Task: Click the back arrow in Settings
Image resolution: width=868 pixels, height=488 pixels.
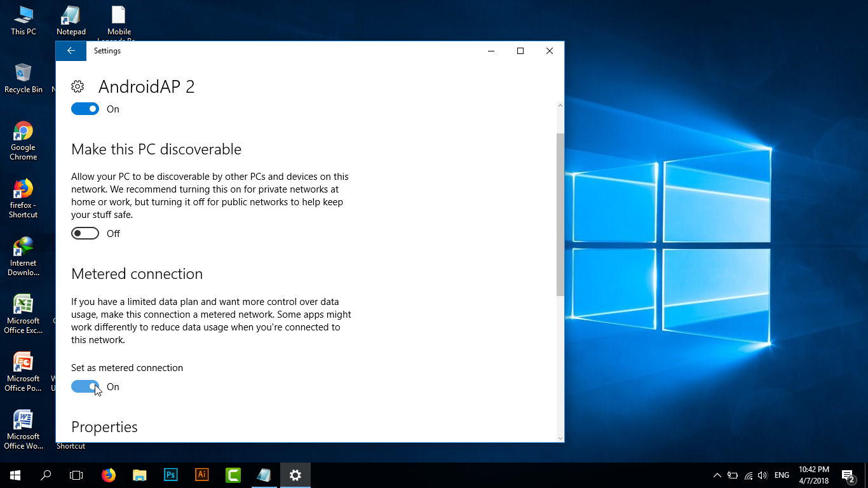Action: 71,51
